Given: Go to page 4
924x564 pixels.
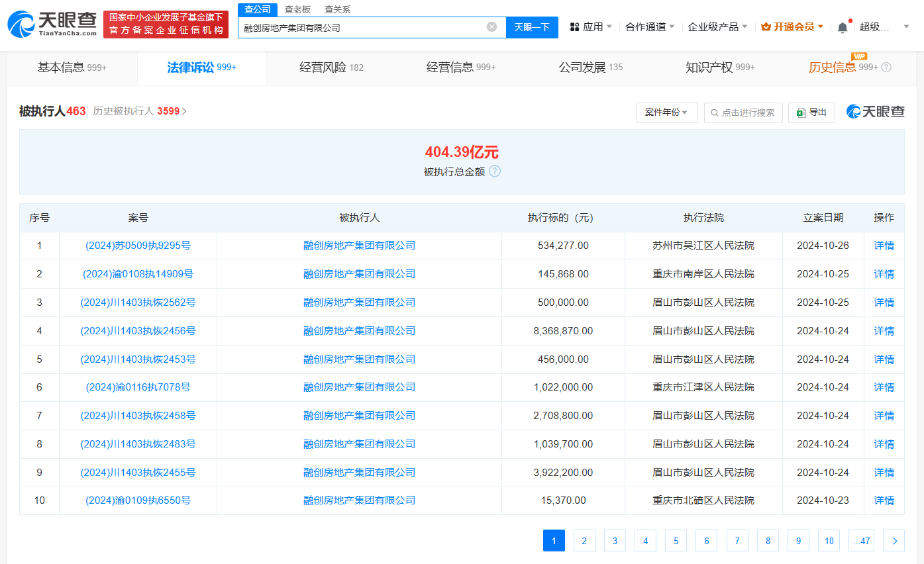Looking at the screenshot, I should coord(645,541).
